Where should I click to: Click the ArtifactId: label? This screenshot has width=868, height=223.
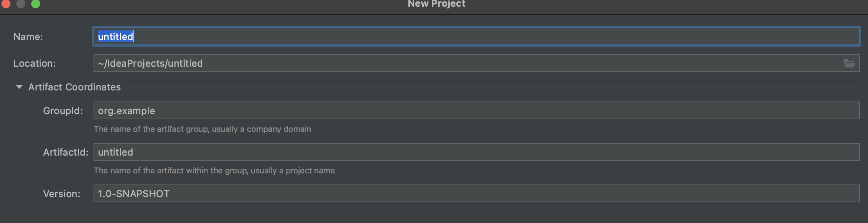[x=66, y=152]
